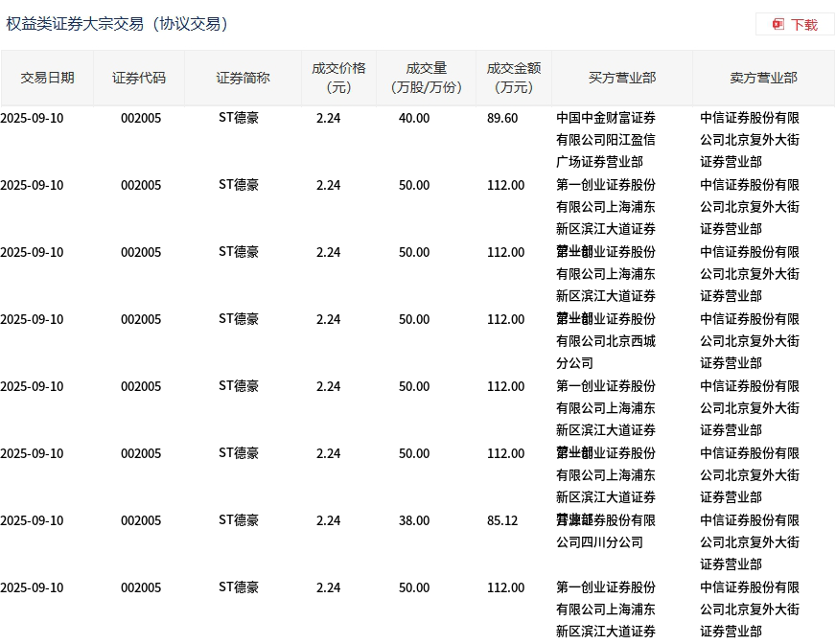Select the 权益类证券大宗交易（协议交易）title
Image resolution: width=836 pixels, height=644 pixels.
117,24
